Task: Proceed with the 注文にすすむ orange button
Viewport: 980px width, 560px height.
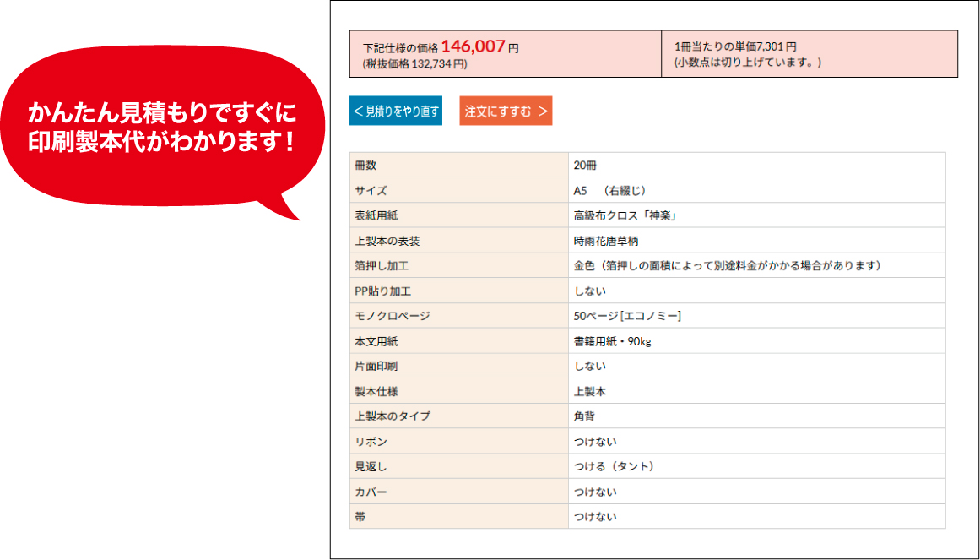Action: (x=506, y=111)
